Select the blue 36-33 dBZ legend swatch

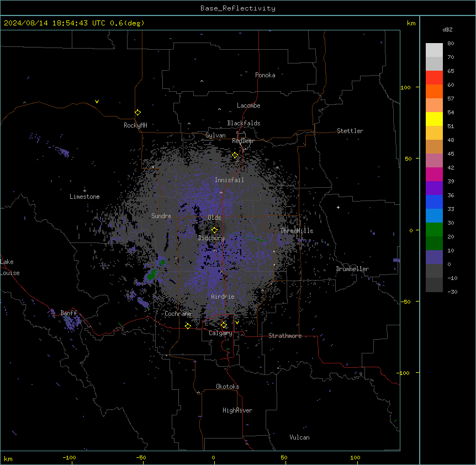(x=434, y=202)
